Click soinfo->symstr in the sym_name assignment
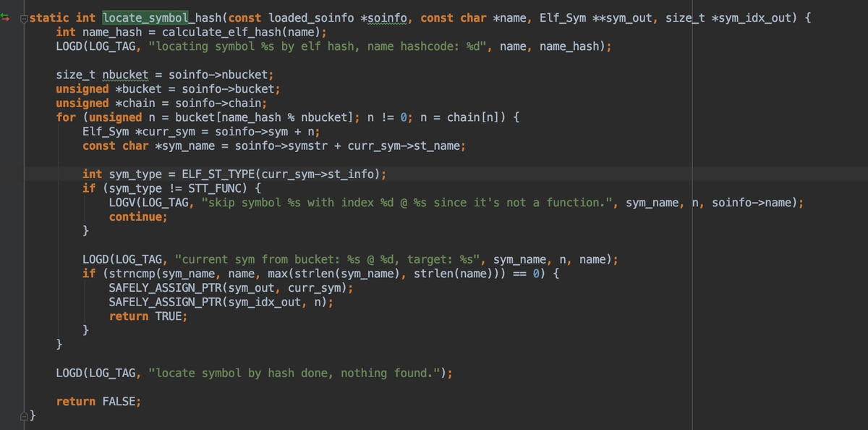868x430 pixels. coord(281,146)
